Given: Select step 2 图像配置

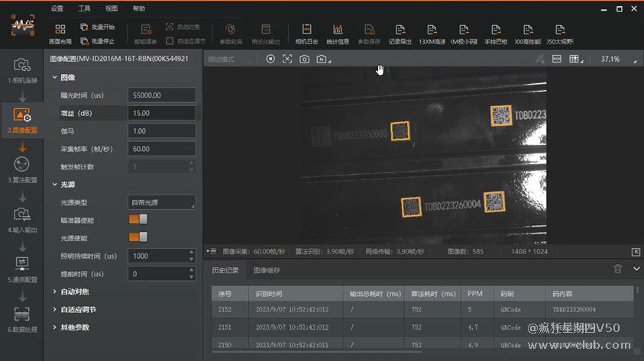Looking at the screenshot, I should click(22, 120).
